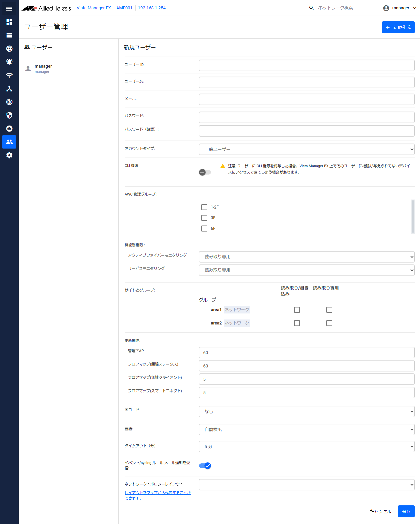Expand the タイムアウト（分） dropdown

tap(306, 446)
